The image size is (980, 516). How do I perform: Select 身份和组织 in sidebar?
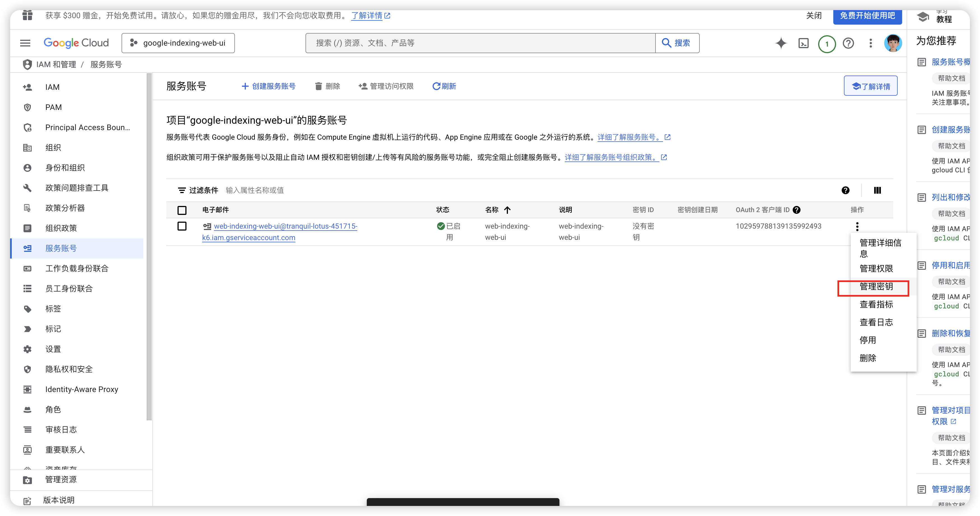click(77, 168)
